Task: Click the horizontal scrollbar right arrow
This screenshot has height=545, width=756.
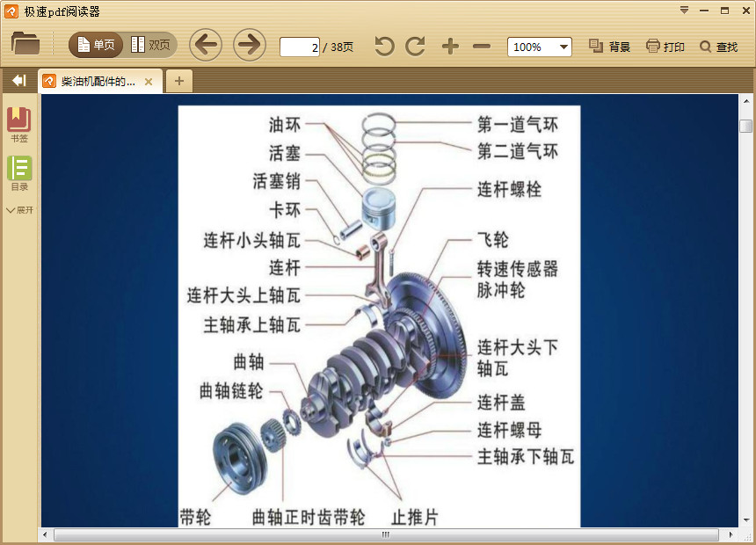Action: coord(731,534)
